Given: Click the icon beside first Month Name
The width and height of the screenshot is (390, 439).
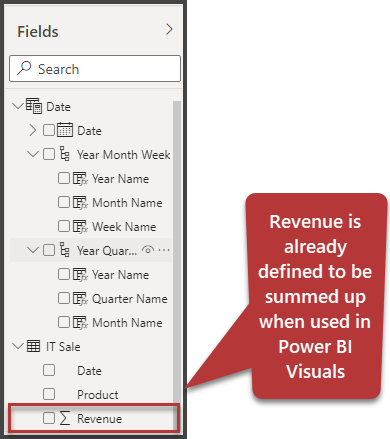Looking at the screenshot, I should pos(80,203).
